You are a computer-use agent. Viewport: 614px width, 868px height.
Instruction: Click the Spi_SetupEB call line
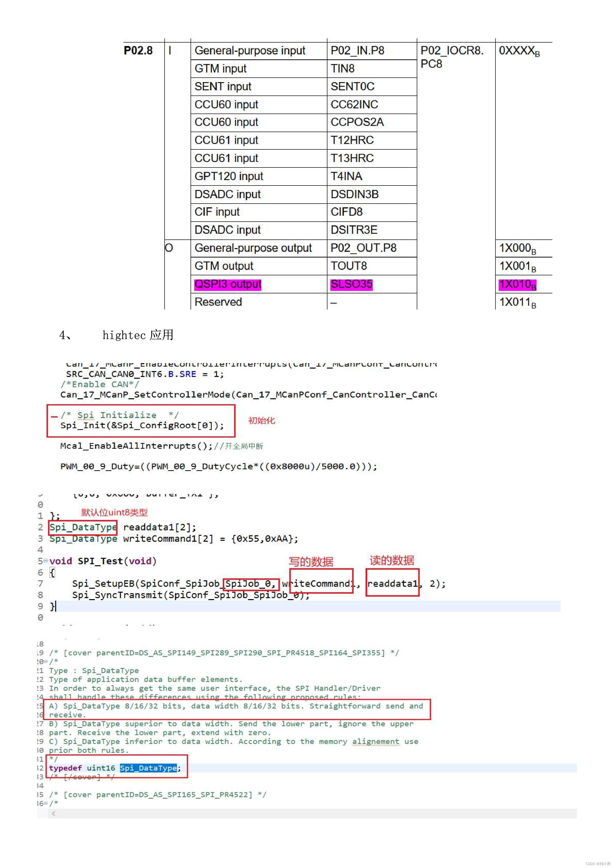point(259,584)
